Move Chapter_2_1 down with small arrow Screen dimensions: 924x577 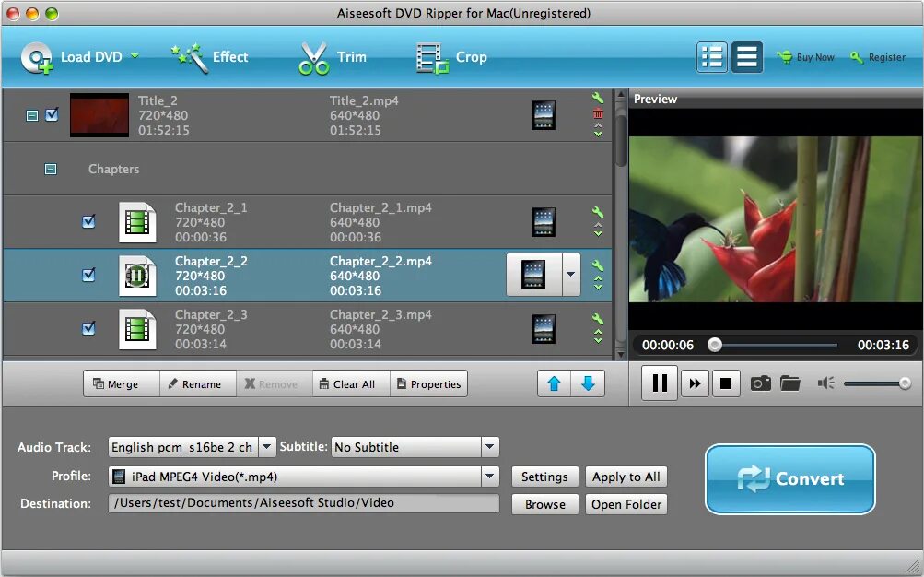point(598,233)
